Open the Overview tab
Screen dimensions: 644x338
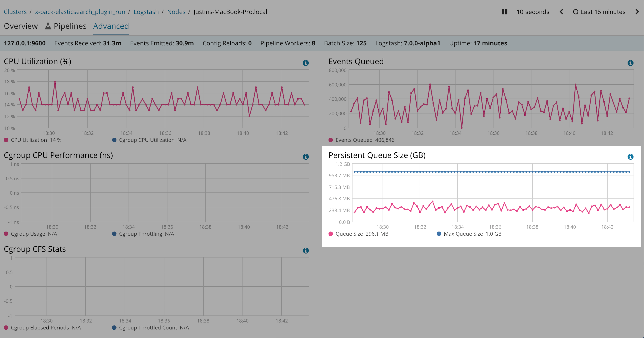point(21,26)
